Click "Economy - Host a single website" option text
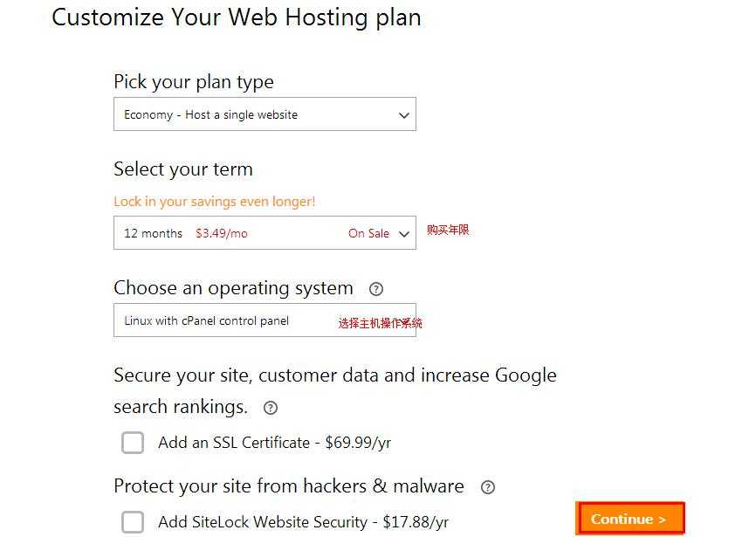This screenshot has width=756, height=537. click(x=210, y=115)
